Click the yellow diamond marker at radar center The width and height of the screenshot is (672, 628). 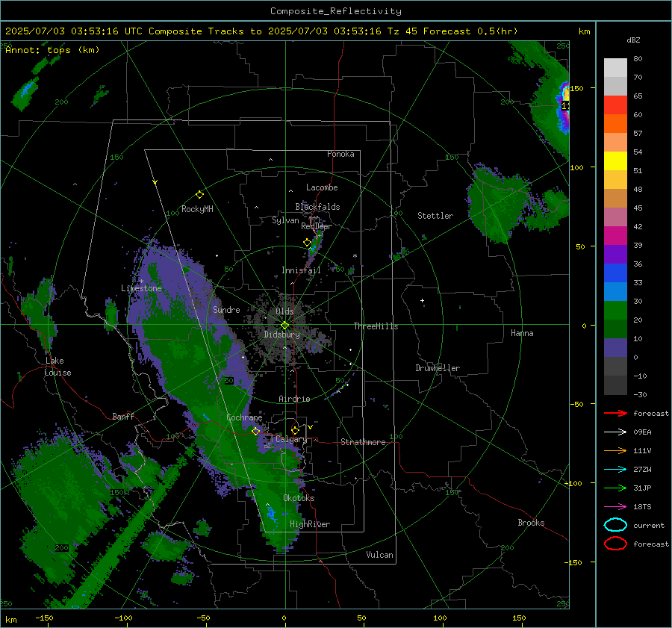tap(285, 326)
